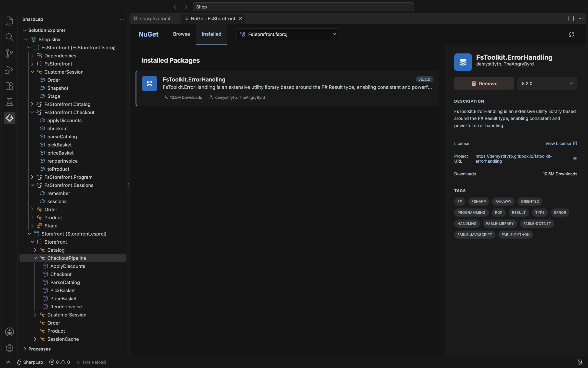Select the remember function in tree
The width and height of the screenshot is (588, 368).
pos(59,193)
